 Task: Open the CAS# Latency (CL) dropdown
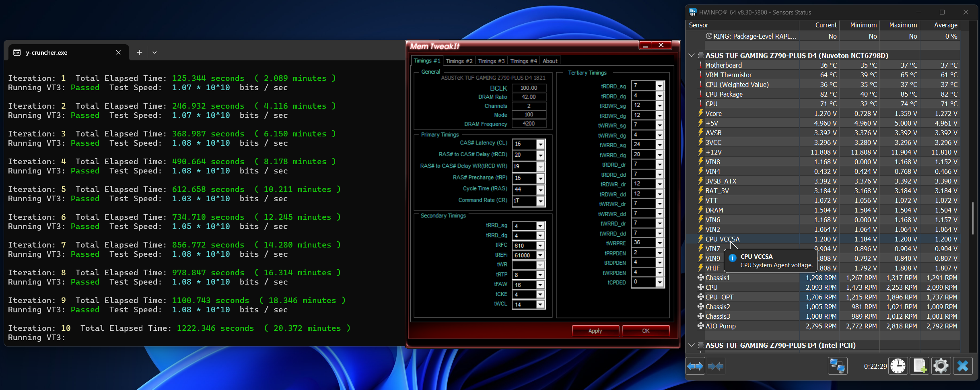541,144
